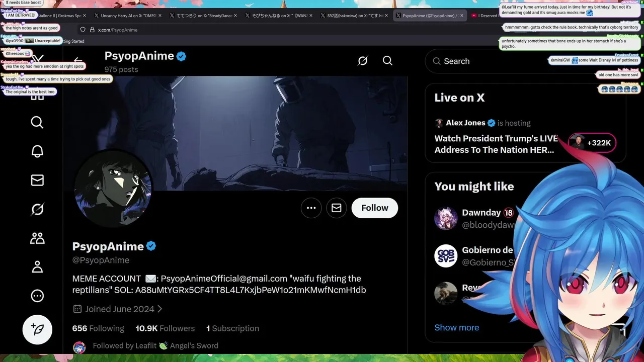Click the @PsyopAnime handle text

pyautogui.click(x=101, y=260)
